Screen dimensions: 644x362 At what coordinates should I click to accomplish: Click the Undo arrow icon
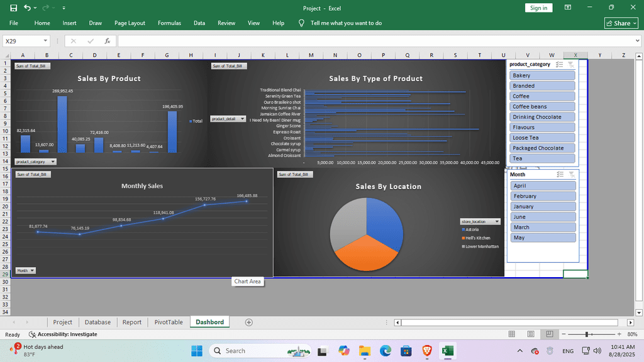coord(27,8)
